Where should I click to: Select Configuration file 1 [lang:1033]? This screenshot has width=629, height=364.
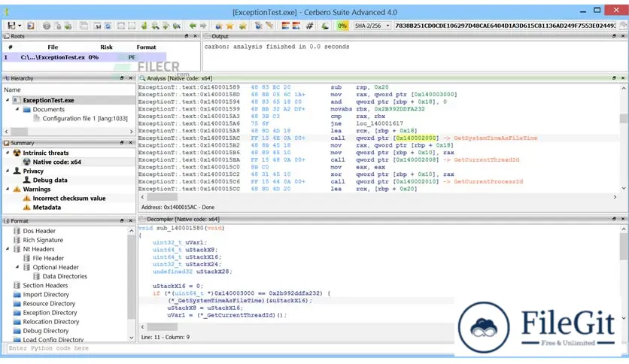click(85, 118)
